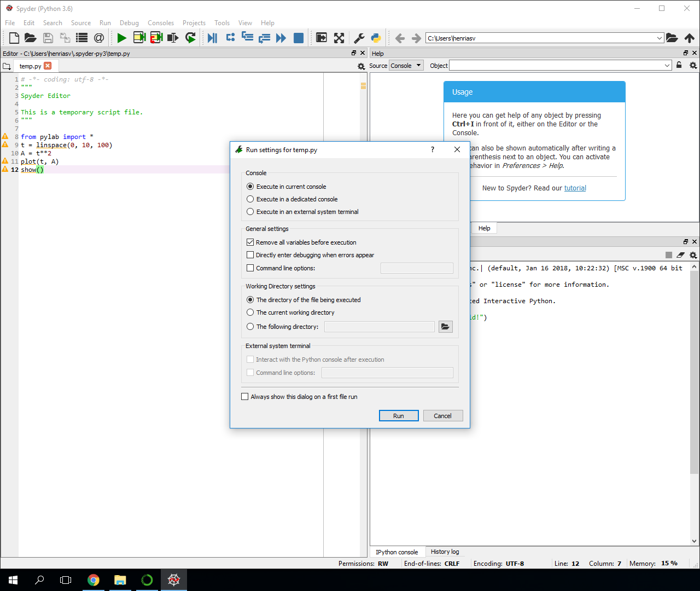The height and width of the screenshot is (591, 700).
Task: Browse for the following directory folder button
Action: coord(446,327)
